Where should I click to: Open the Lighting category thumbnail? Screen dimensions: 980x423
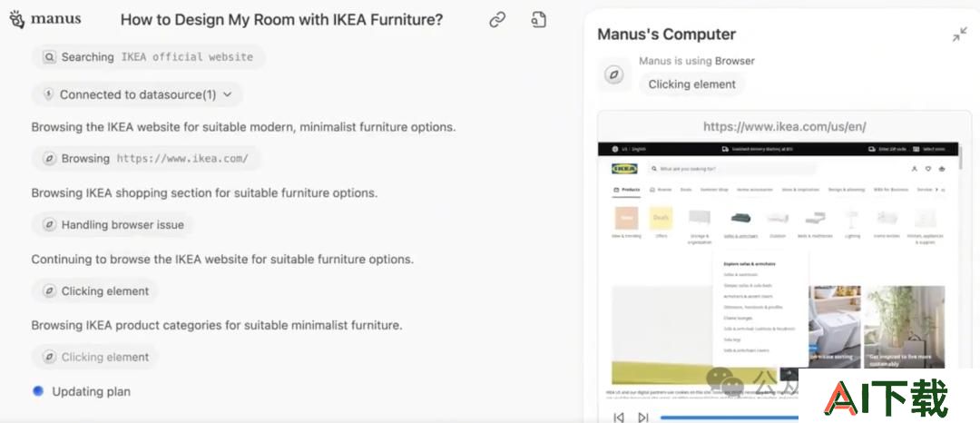click(x=852, y=219)
